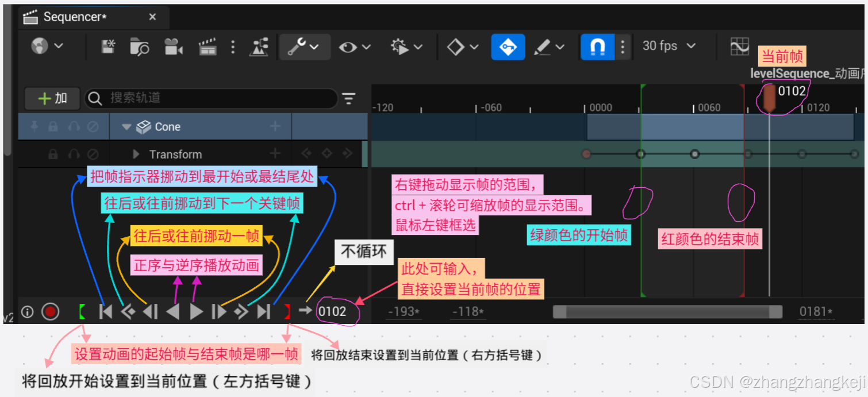This screenshot has width=868, height=397.
Task: Lock the Cone track
Action: click(x=53, y=126)
